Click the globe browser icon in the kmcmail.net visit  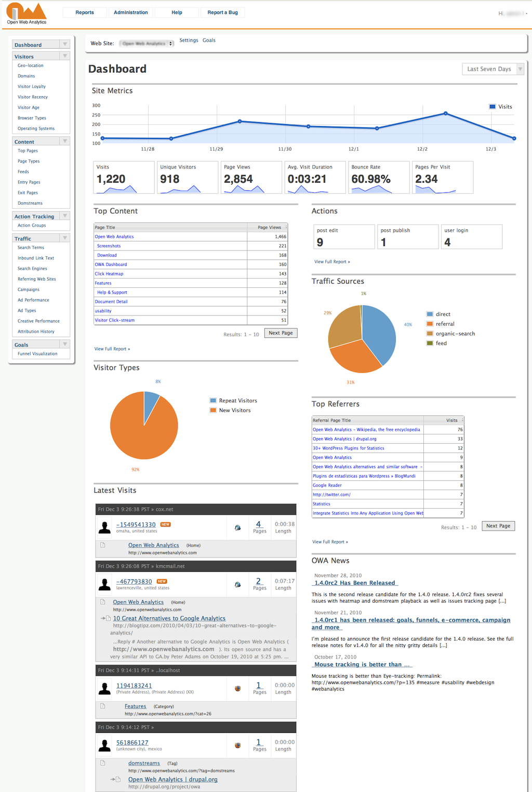237,584
